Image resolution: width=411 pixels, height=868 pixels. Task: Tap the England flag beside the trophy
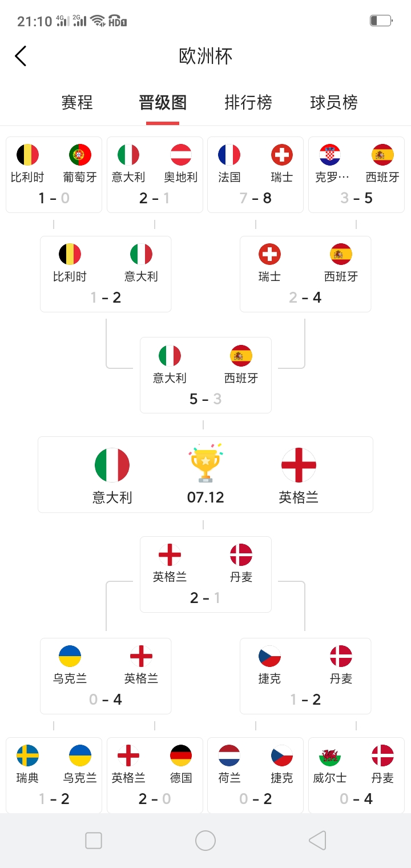pyautogui.click(x=298, y=465)
